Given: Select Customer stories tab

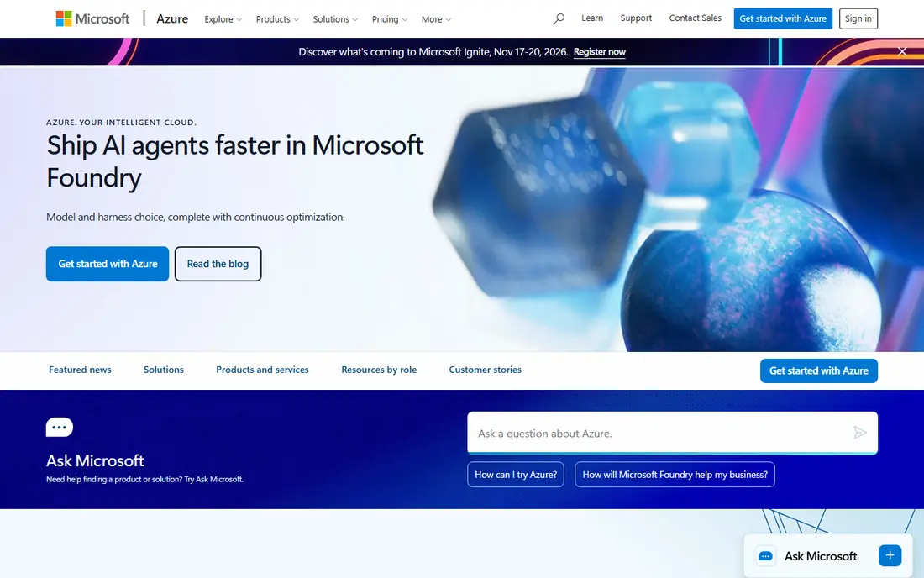Looking at the screenshot, I should coord(485,370).
